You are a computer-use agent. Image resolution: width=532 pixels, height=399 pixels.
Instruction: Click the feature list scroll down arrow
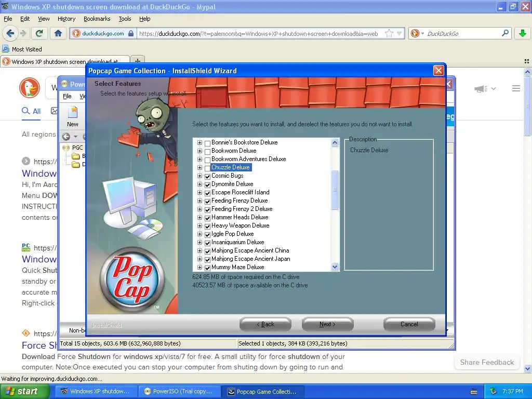[335, 267]
